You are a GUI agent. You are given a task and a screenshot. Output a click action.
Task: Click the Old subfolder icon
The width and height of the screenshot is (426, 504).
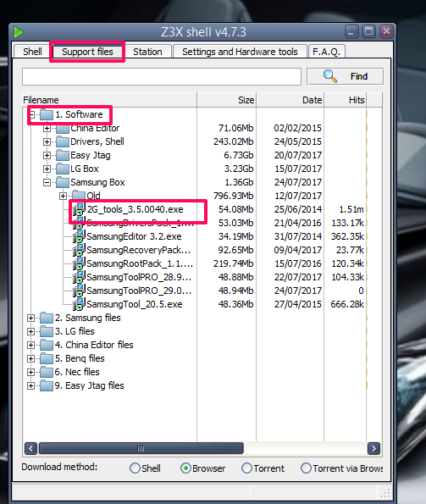(x=79, y=196)
